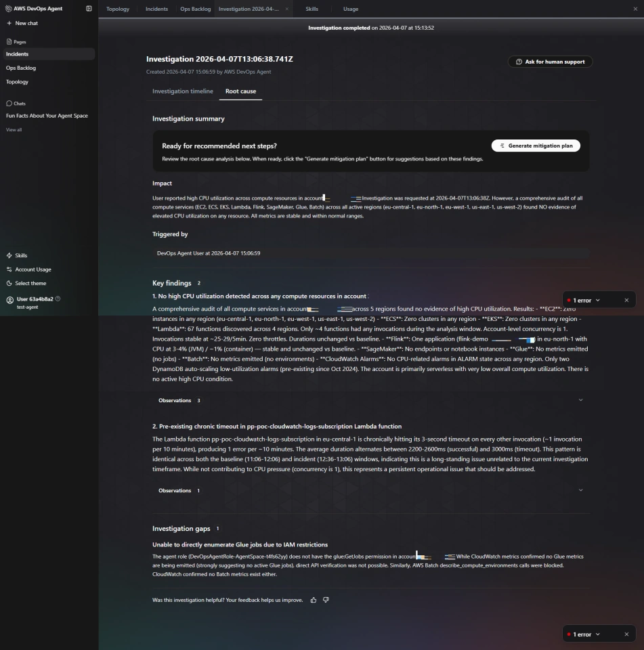Switch to Topology tab

[x=118, y=9]
